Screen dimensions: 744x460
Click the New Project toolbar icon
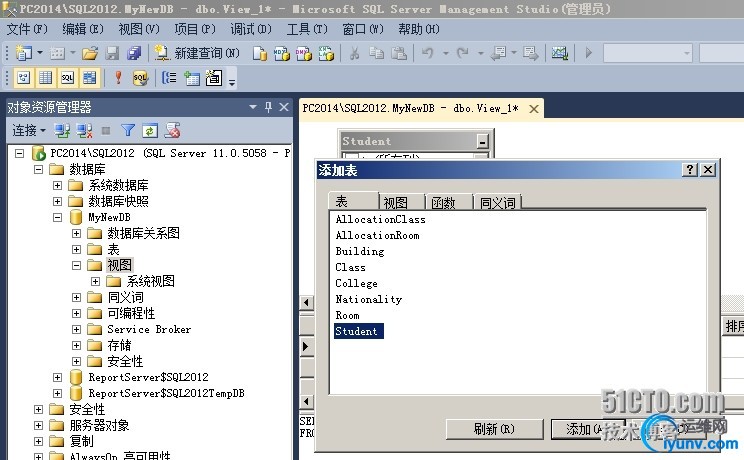tap(23, 53)
